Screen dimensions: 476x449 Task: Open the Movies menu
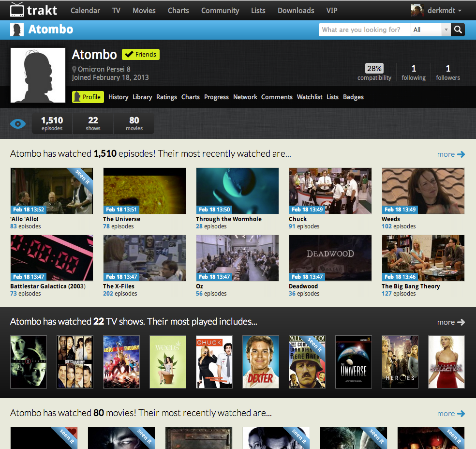point(144,11)
